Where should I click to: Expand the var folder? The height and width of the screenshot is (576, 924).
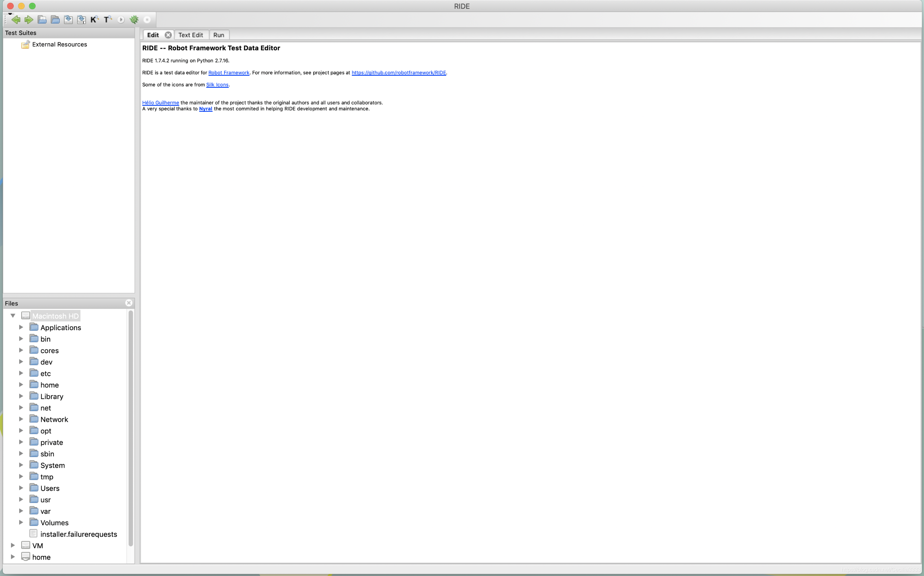(x=21, y=511)
